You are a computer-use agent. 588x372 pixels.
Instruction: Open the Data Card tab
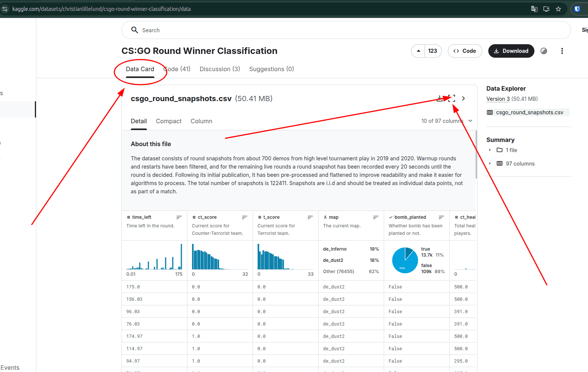point(140,69)
